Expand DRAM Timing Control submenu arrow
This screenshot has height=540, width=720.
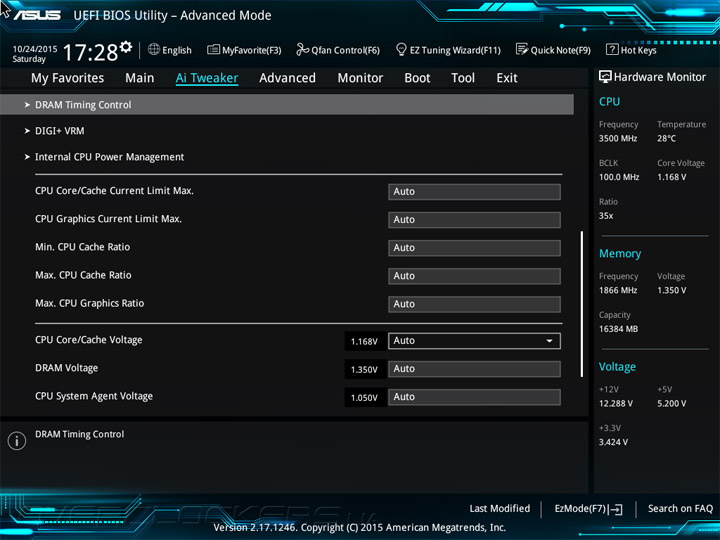[x=27, y=105]
